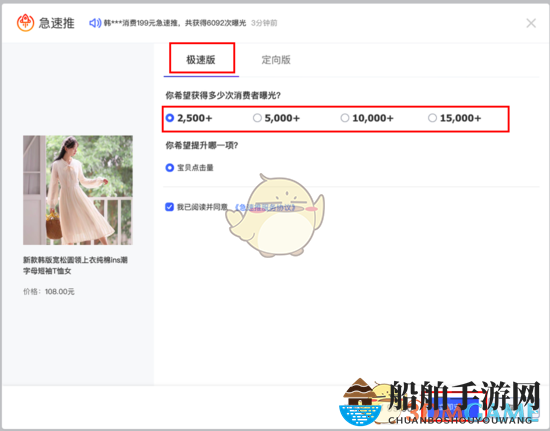Image resolution: width=550 pixels, height=431 pixels.
Task: Switch to the 极速版 tab
Action: [x=201, y=60]
